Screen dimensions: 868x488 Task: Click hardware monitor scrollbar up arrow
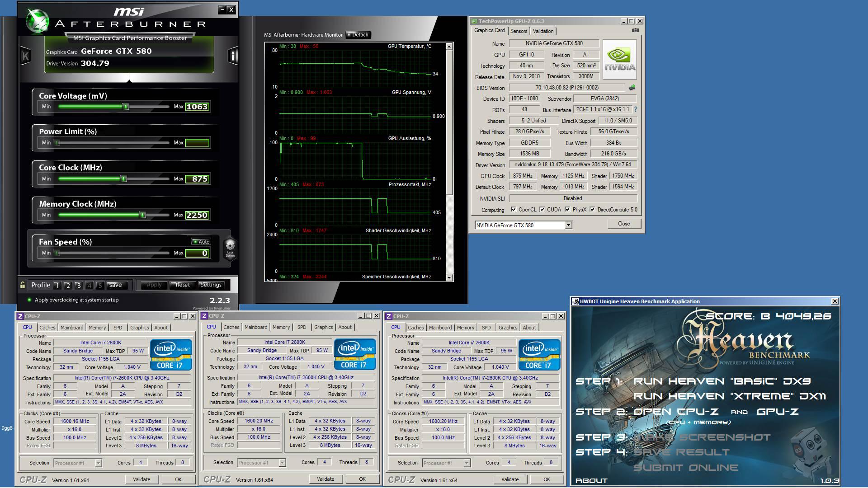[x=449, y=47]
